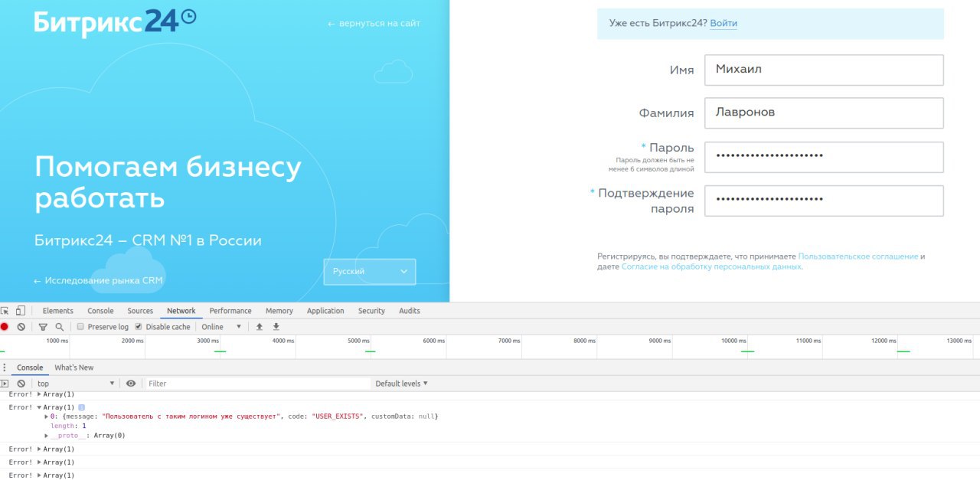Screen dimensions: 980x480
Task: Expand the __proto__ Array(0) entry
Action: coord(47,436)
